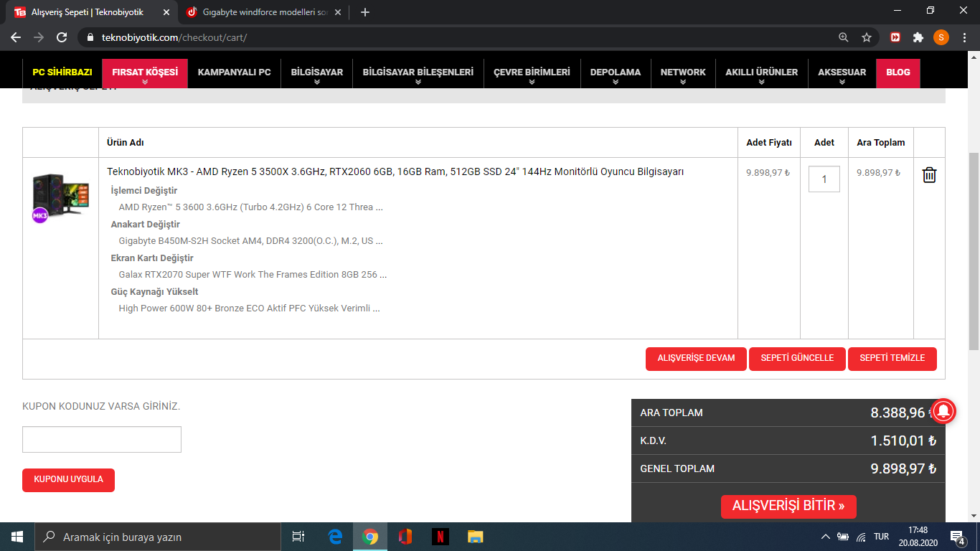Switch to Alışveriş Sepeti tab
This screenshot has width=980, height=551.
point(93,12)
